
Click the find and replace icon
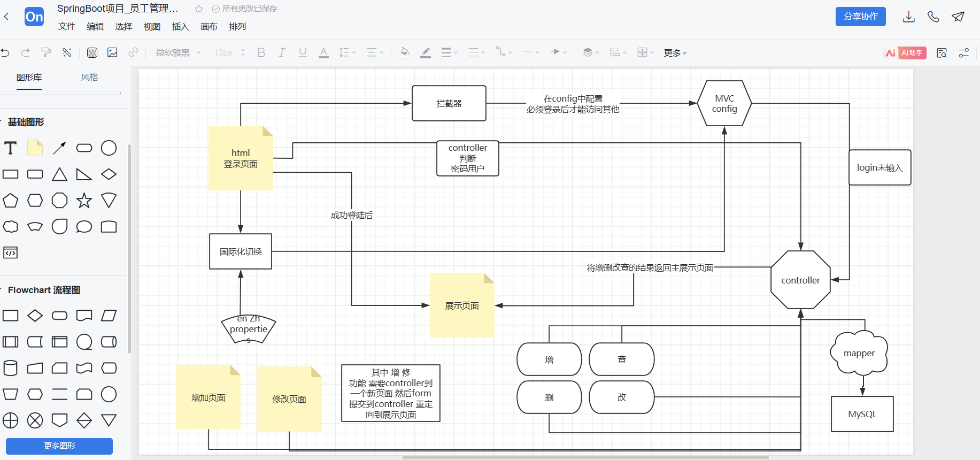[942, 53]
